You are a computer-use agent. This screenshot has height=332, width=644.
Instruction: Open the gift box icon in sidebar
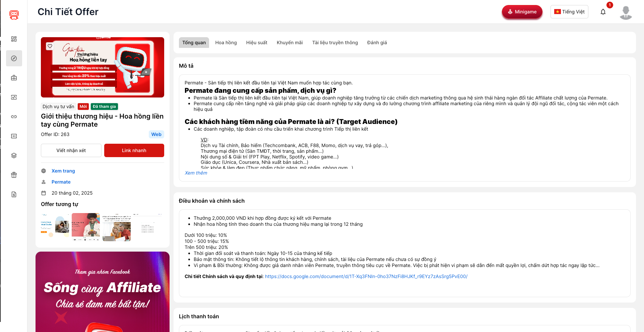pos(14,175)
